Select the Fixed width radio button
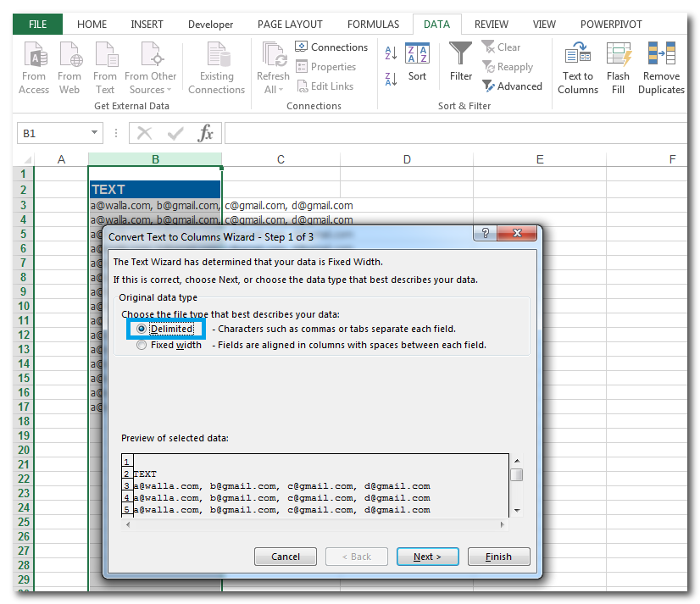The height and width of the screenshot is (604, 700). tap(141, 345)
